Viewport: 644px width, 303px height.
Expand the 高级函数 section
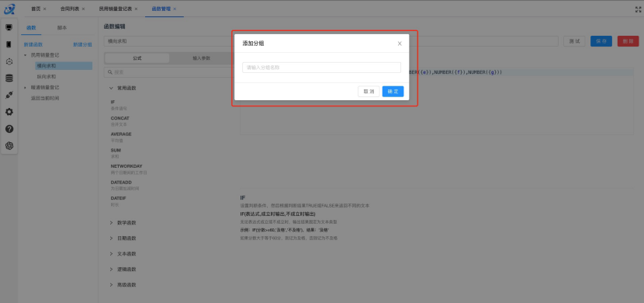(111, 284)
